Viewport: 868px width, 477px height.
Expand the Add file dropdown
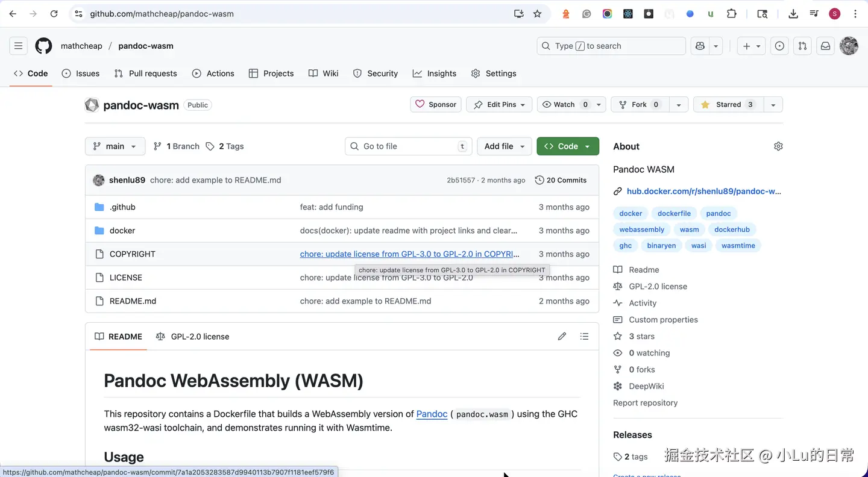pos(505,146)
